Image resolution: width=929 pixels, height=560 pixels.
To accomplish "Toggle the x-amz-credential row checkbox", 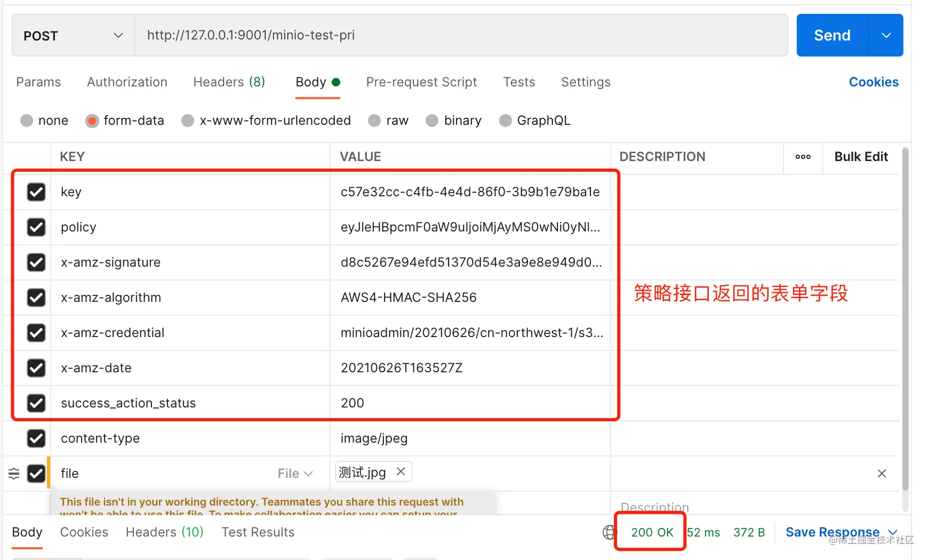I will pos(36,333).
